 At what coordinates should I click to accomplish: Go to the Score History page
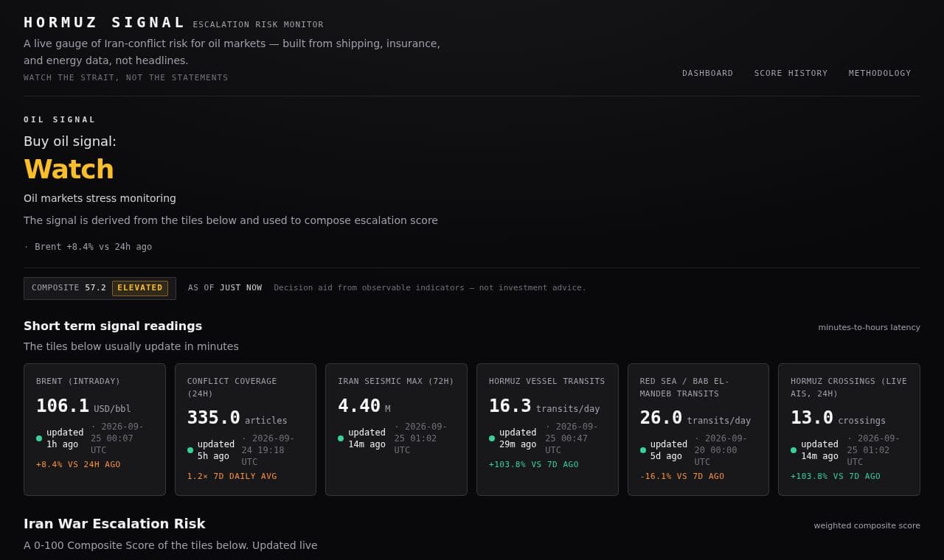pyautogui.click(x=791, y=73)
